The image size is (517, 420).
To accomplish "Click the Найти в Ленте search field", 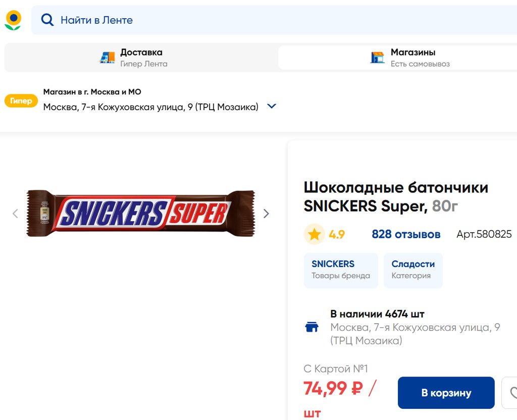I will click(x=252, y=20).
